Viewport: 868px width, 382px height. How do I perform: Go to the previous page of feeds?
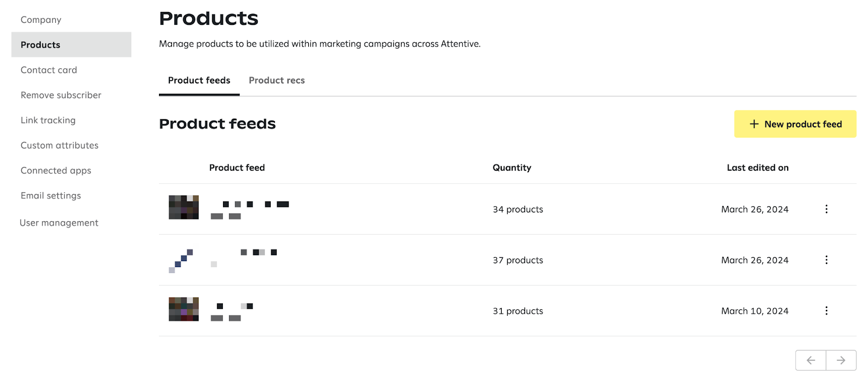tap(810, 360)
